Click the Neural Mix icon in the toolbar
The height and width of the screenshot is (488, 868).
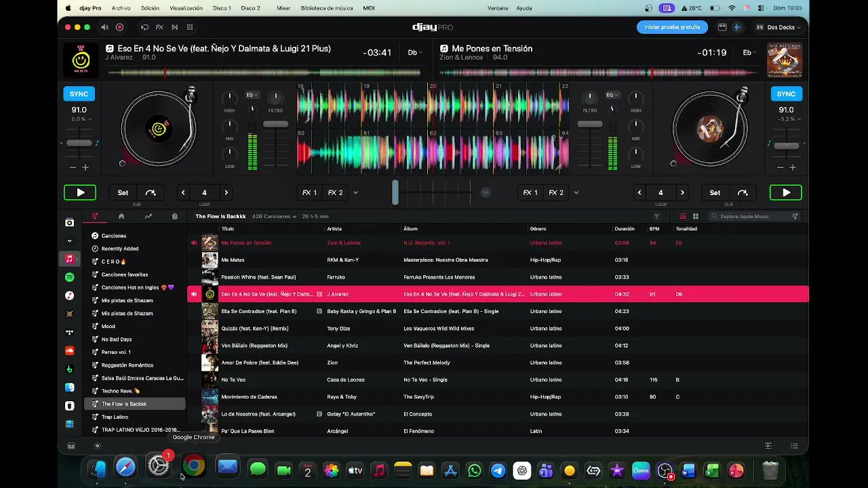click(174, 27)
